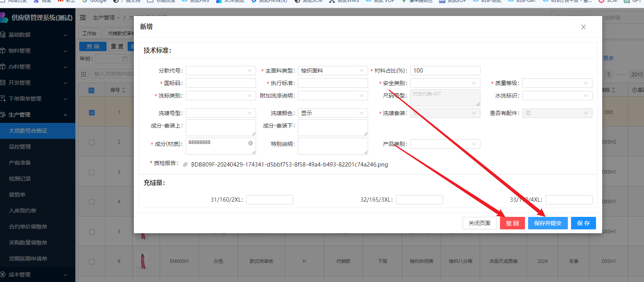The image size is (644, 282).
Task: Click the 国标码 input field
Action: click(x=221, y=83)
